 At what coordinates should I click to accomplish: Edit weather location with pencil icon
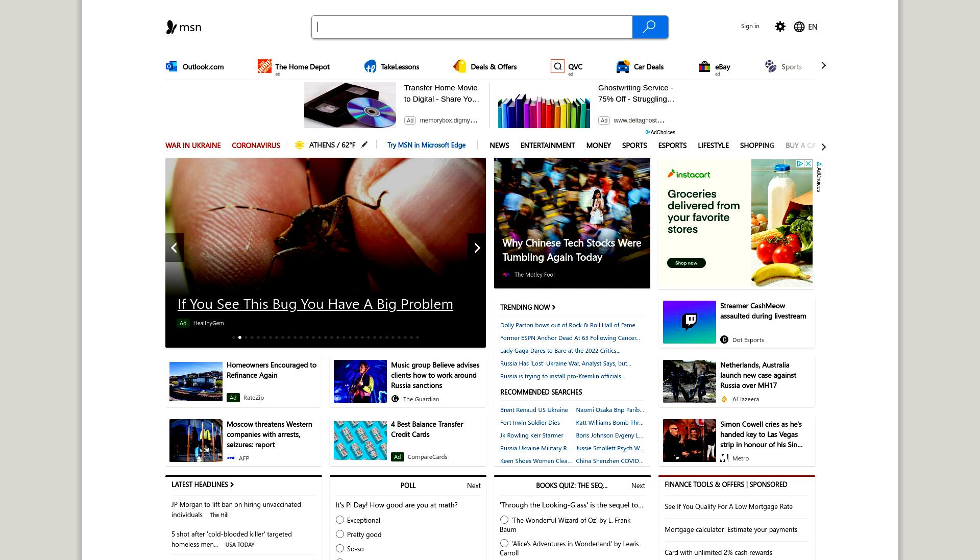point(364,145)
